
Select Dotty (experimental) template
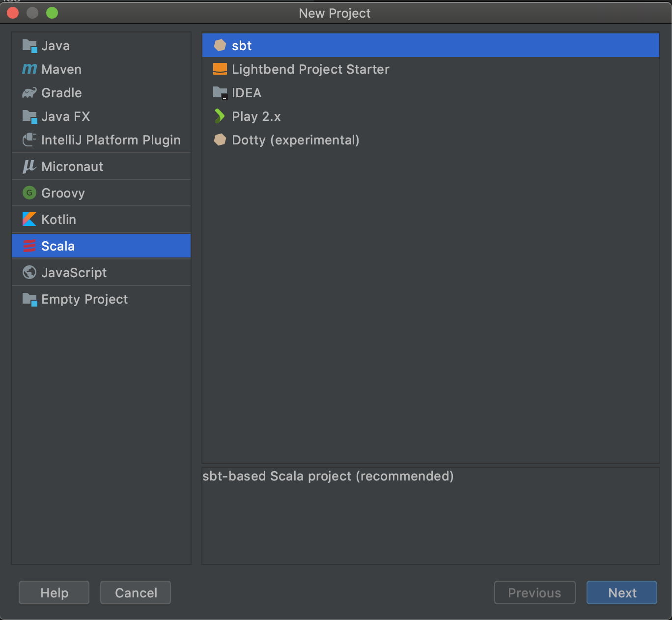(x=431, y=140)
